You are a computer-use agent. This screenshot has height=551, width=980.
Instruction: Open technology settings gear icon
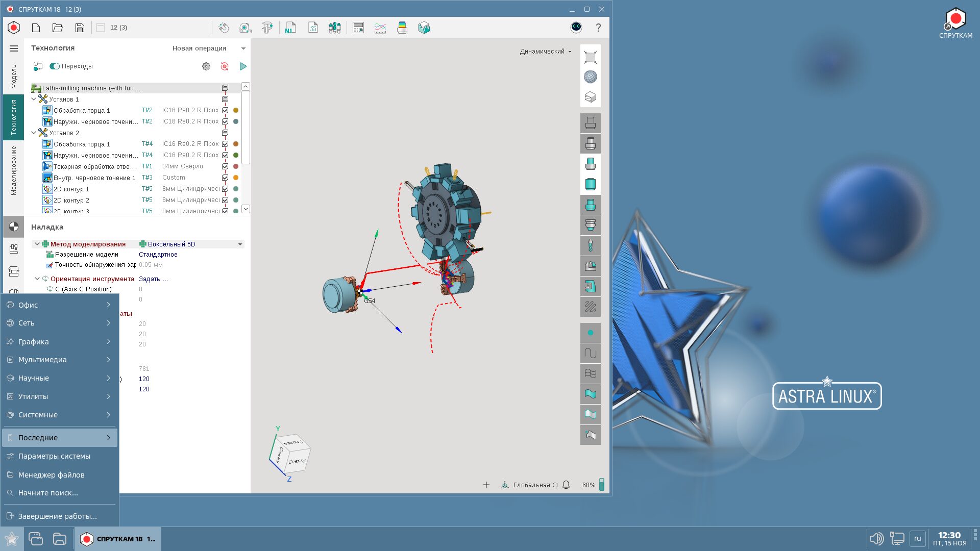point(206,66)
